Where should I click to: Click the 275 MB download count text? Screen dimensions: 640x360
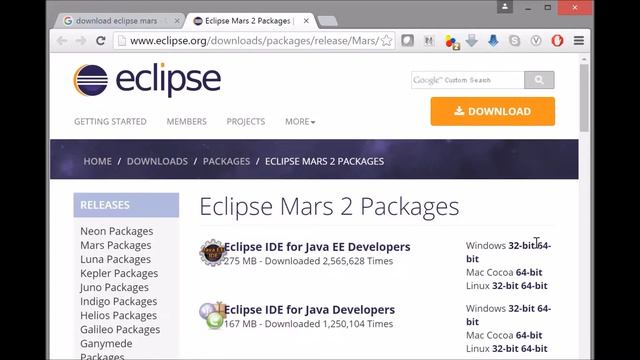(308, 261)
